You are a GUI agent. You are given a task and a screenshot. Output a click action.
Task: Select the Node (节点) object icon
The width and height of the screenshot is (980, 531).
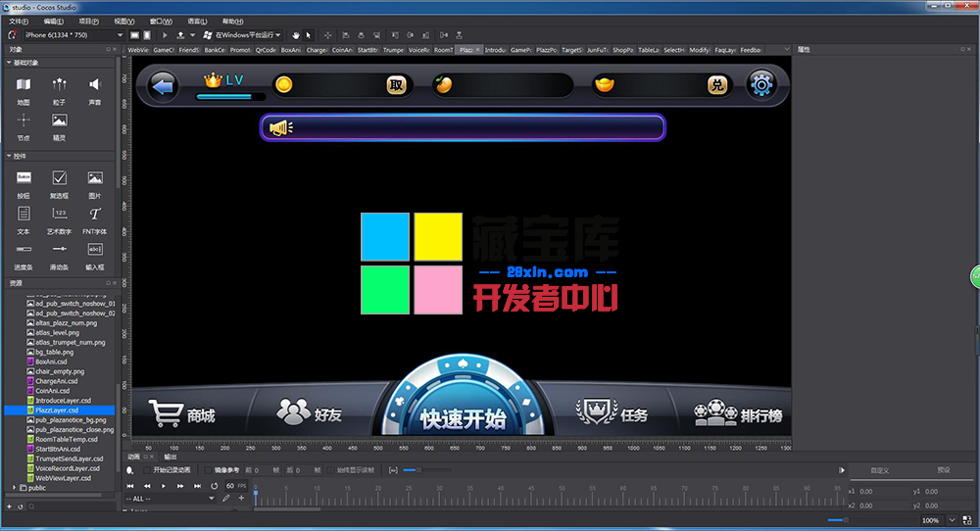click(24, 120)
